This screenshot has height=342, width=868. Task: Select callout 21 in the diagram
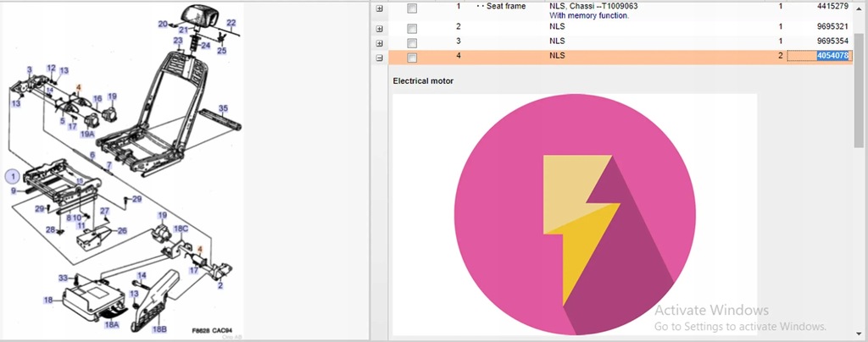(x=183, y=30)
